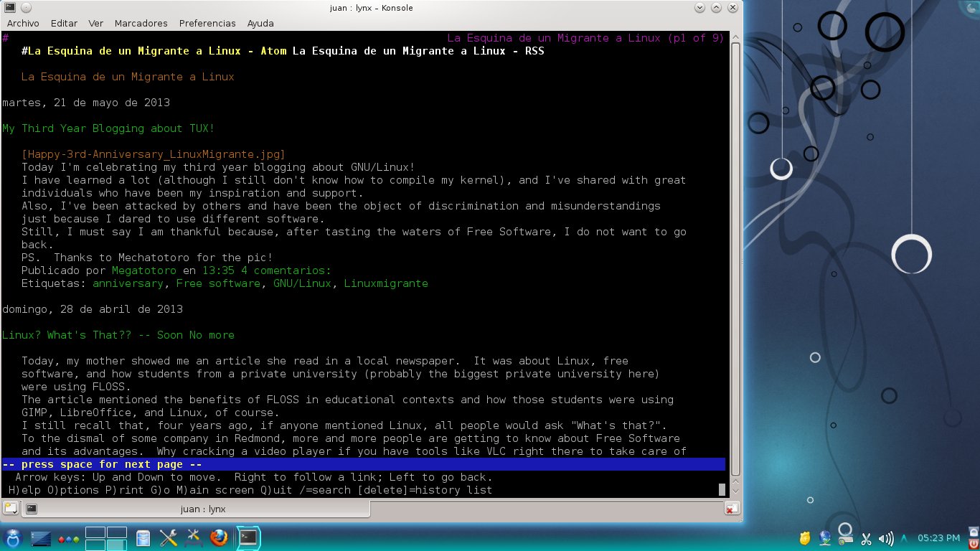Click the volume speaker tray icon

885,538
